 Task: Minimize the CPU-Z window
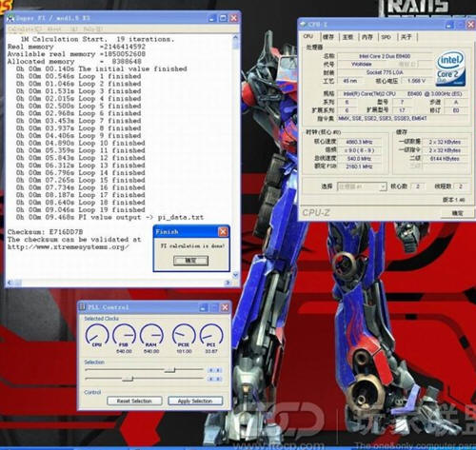tap(449, 25)
